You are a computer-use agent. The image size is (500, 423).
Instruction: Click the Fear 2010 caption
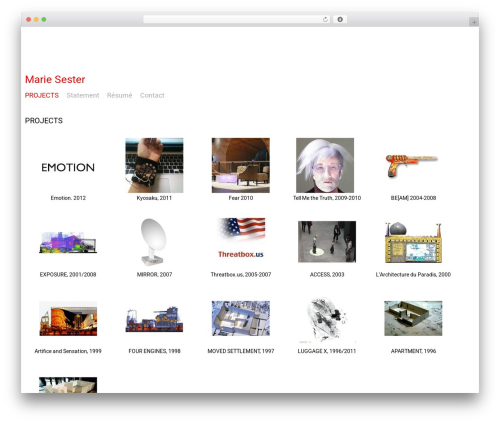(x=241, y=198)
